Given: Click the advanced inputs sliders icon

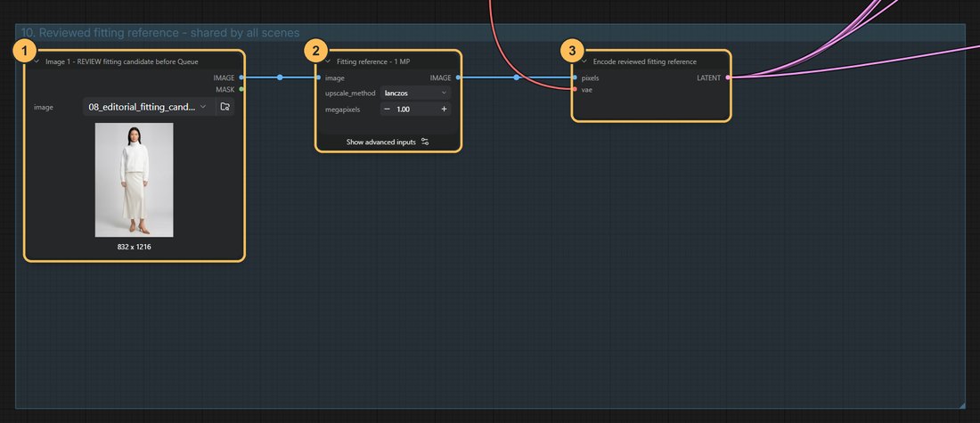Looking at the screenshot, I should click(x=425, y=142).
